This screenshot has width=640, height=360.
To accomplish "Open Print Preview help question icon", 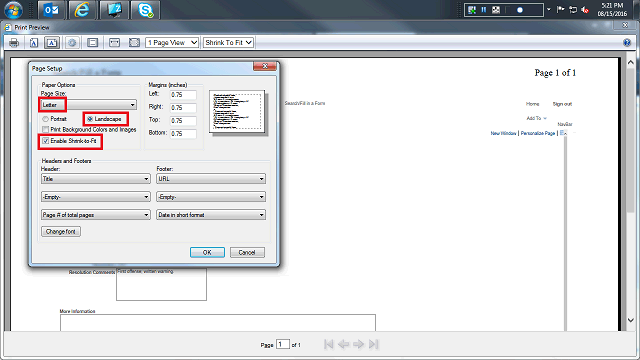I will pyautogui.click(x=627, y=42).
